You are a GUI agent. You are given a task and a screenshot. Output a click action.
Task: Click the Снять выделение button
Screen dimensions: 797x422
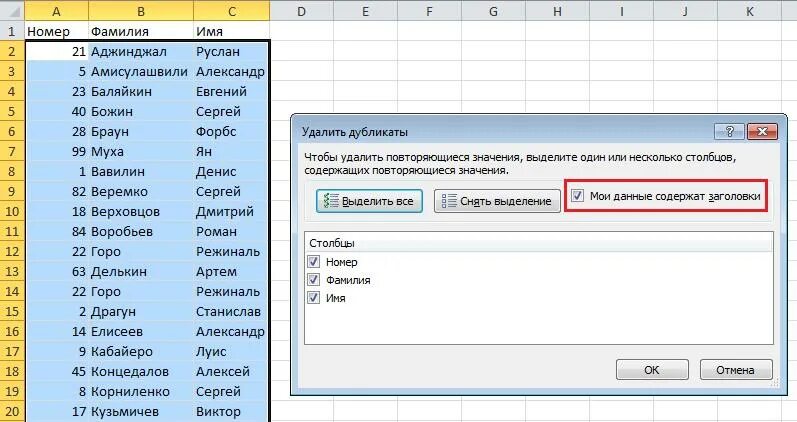click(x=497, y=201)
